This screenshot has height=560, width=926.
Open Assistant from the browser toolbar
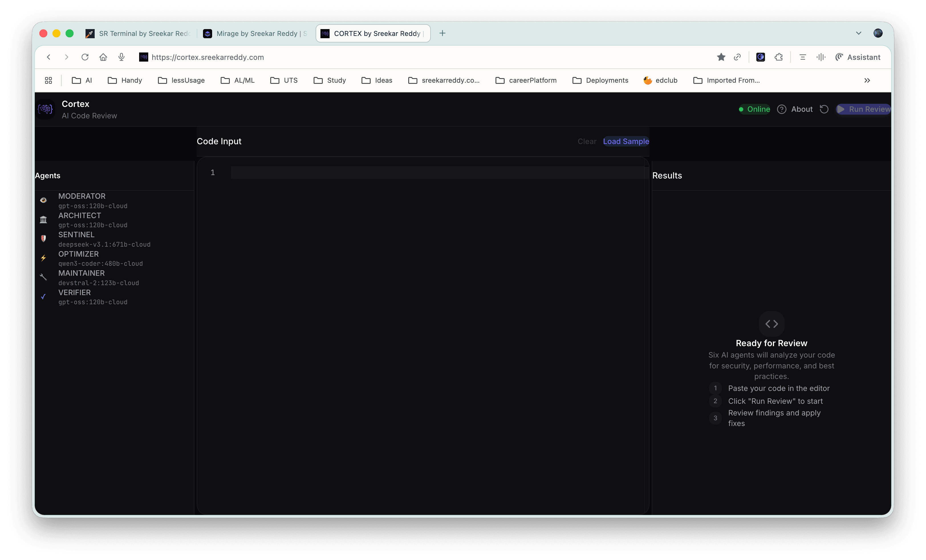(858, 57)
